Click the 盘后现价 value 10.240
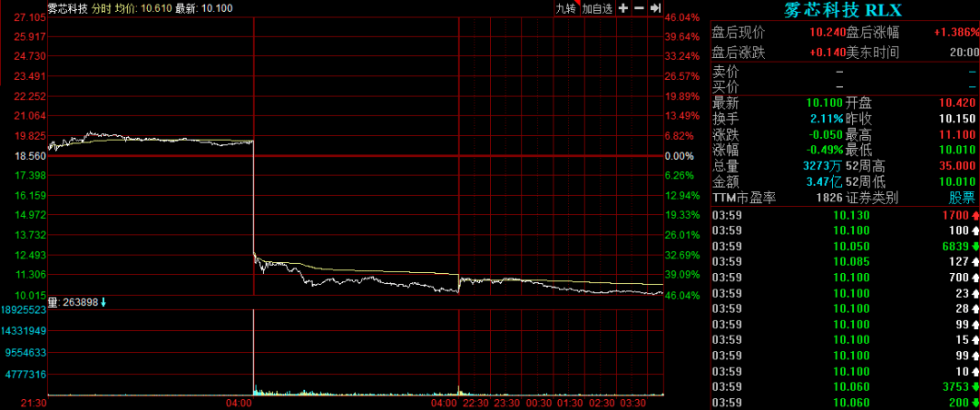 pyautogui.click(x=828, y=34)
